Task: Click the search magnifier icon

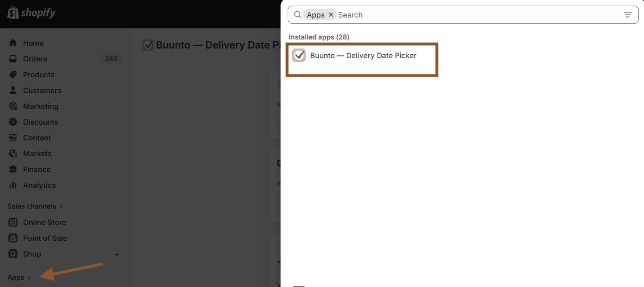Action: coord(298,15)
